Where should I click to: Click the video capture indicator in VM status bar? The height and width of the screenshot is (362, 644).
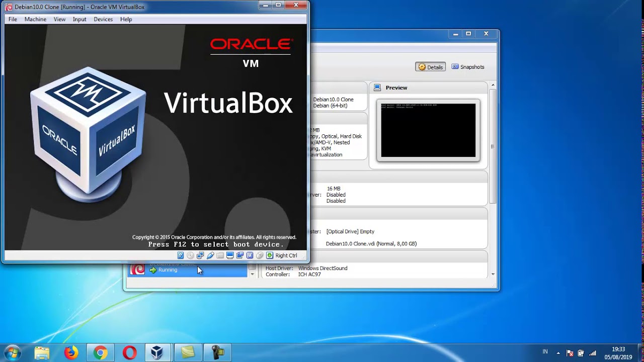click(240, 255)
